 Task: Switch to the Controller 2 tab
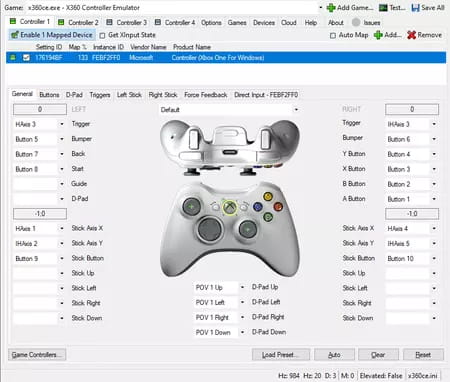79,22
